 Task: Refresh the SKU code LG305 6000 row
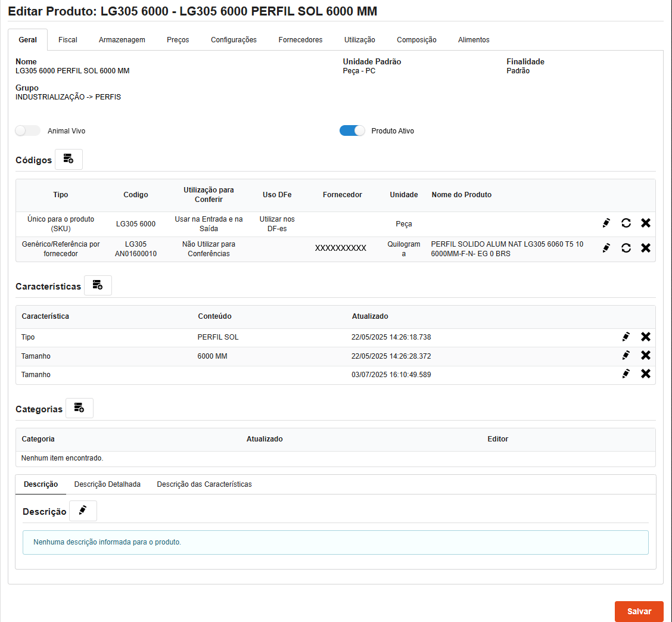tap(626, 223)
